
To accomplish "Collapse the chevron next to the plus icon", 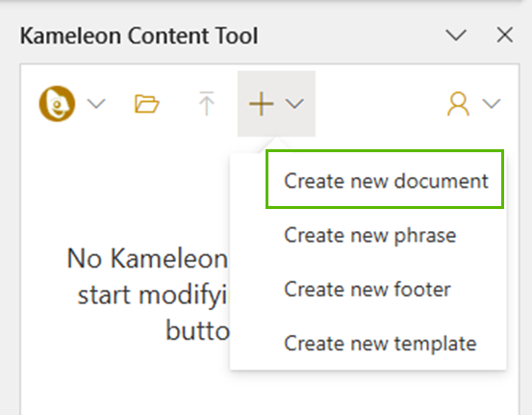I will click(294, 104).
